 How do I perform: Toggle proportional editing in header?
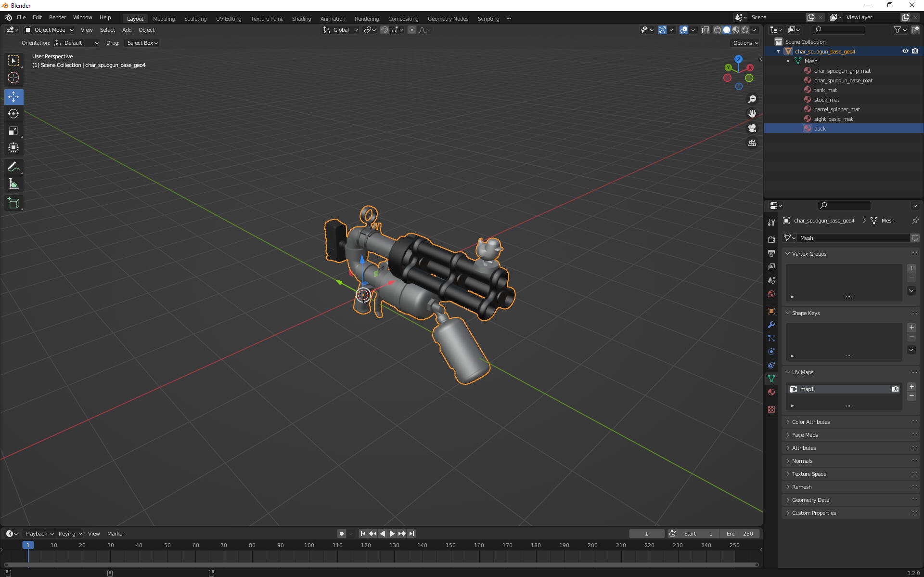pyautogui.click(x=412, y=30)
